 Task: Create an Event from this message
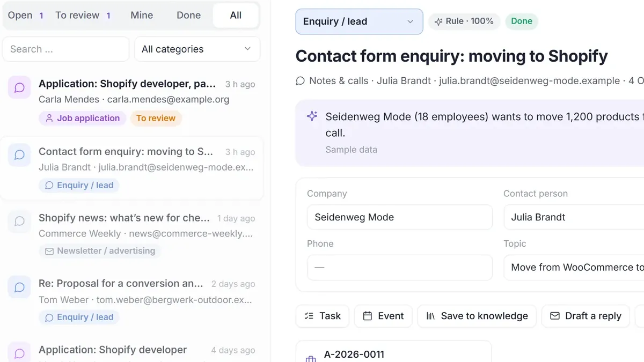383,316
